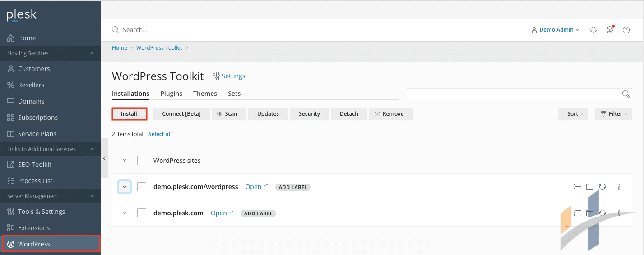Add label to demo.plesk.com/wordpress
Screen dimensions: 644x255
(293, 187)
